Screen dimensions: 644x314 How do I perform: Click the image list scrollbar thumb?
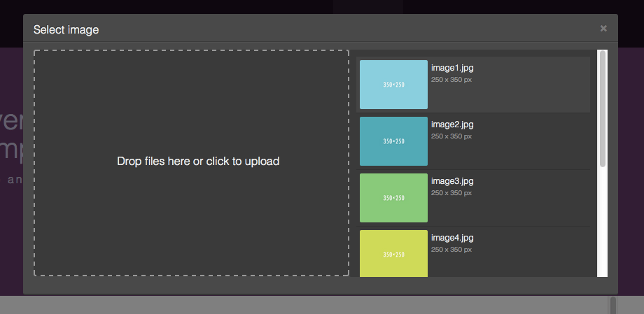[603, 108]
